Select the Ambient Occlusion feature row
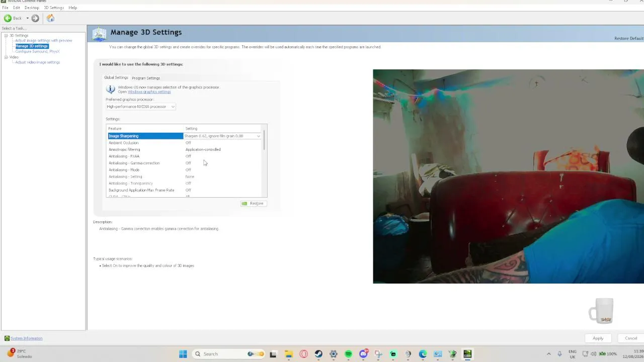 [x=185, y=143]
